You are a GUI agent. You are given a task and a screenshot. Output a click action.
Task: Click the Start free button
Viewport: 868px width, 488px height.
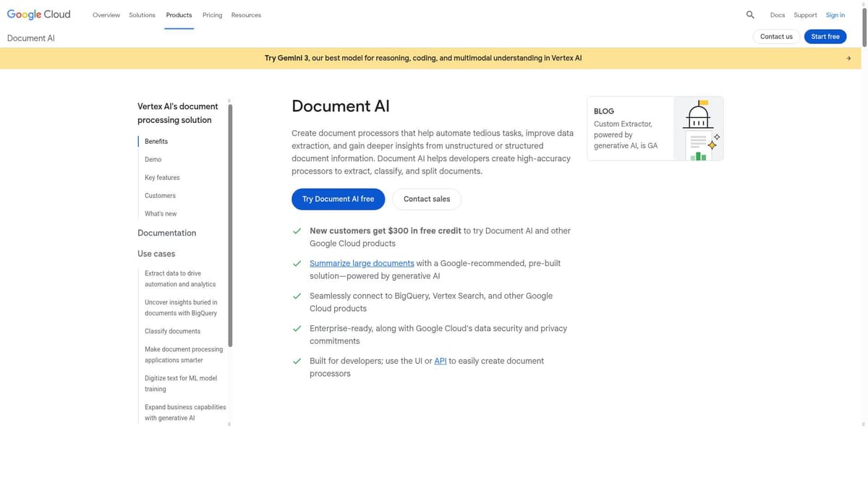point(825,36)
